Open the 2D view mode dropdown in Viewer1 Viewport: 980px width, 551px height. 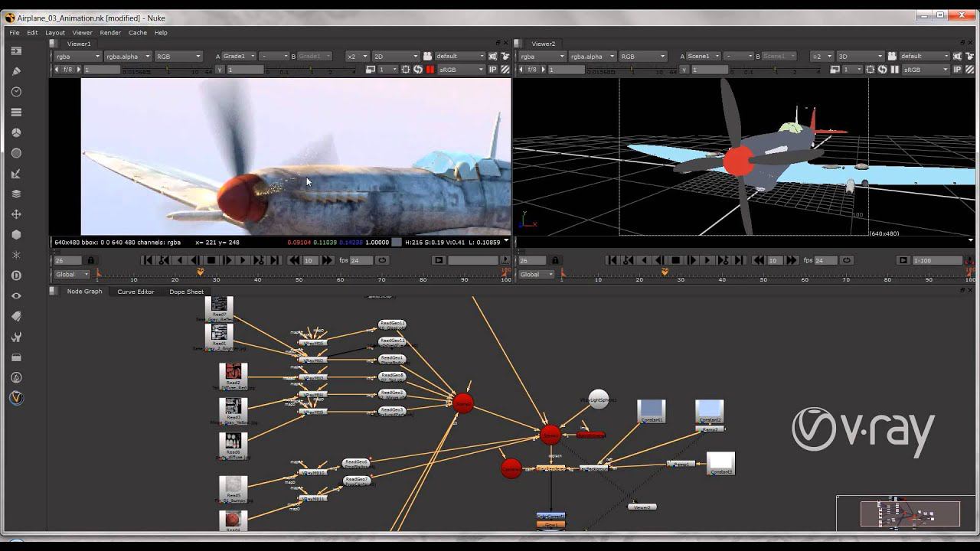396,56
